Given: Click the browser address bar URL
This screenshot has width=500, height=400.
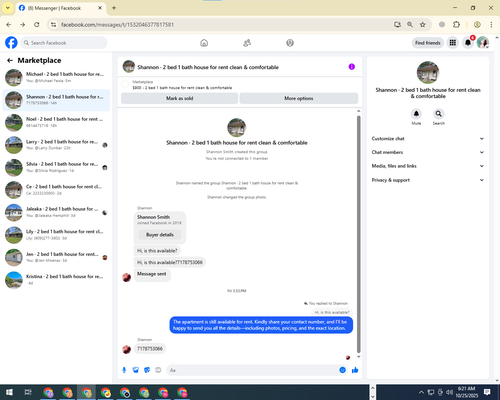Looking at the screenshot, I should pyautogui.click(x=117, y=25).
